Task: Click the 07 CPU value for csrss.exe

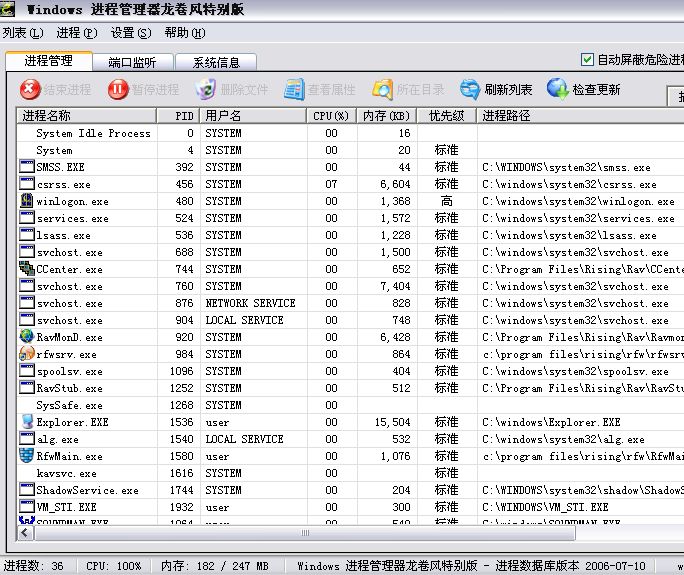Action: (x=332, y=184)
